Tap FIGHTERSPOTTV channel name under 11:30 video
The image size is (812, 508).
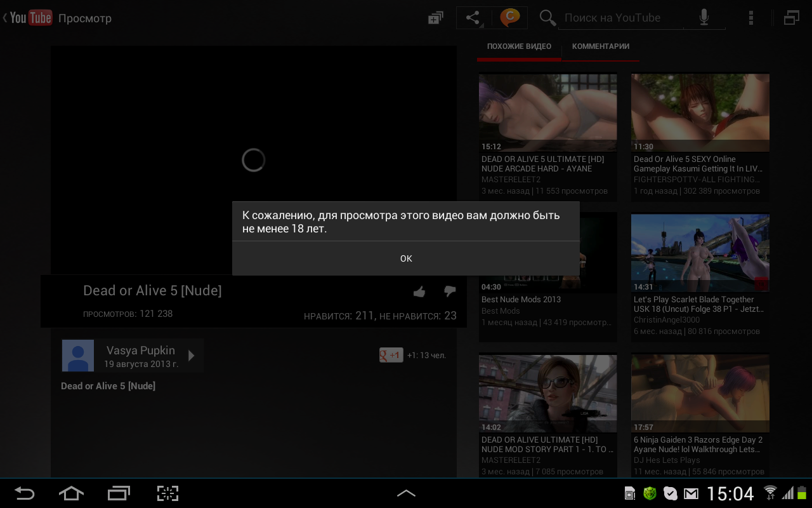697,180
